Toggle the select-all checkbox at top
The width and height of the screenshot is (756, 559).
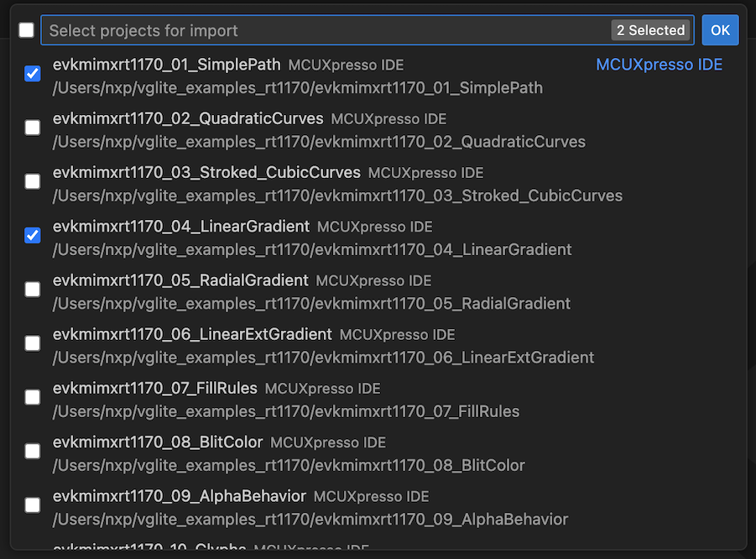point(26,29)
